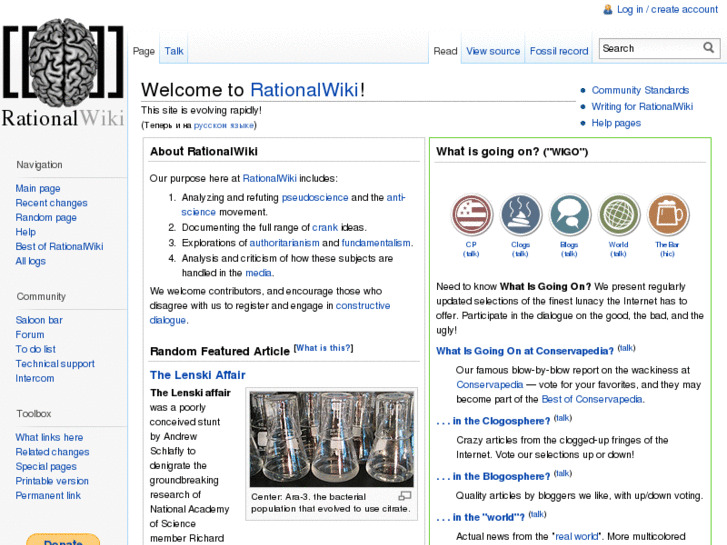Switch to the Talk tab
The image size is (727, 545).
174,51
